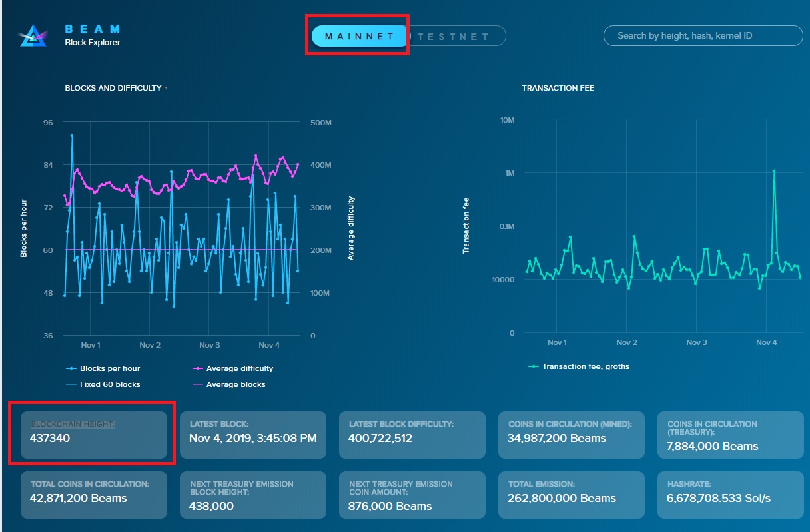Click Next Treasury Emission Block Height 438,000
This screenshot has height=532, width=810.
[x=253, y=495]
